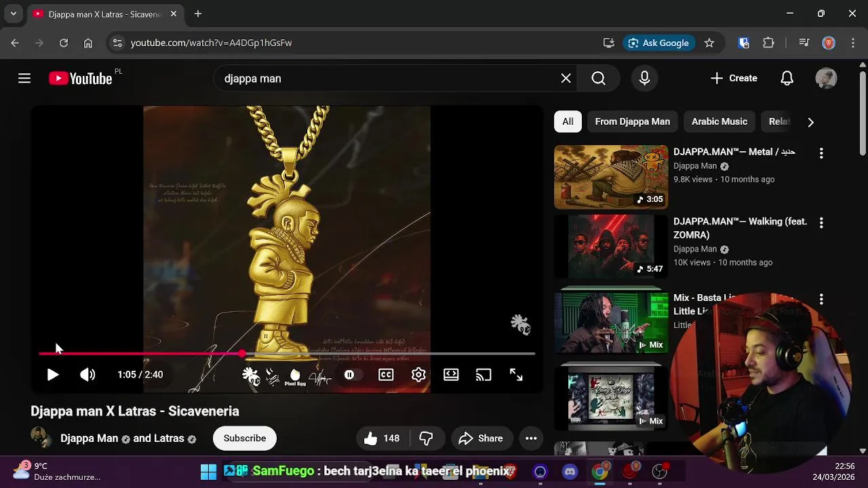Open player settings gear
The height and width of the screenshot is (488, 868).
point(418,375)
